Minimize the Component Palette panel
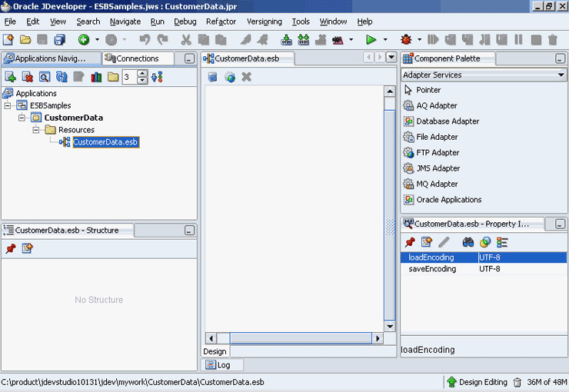 point(560,58)
